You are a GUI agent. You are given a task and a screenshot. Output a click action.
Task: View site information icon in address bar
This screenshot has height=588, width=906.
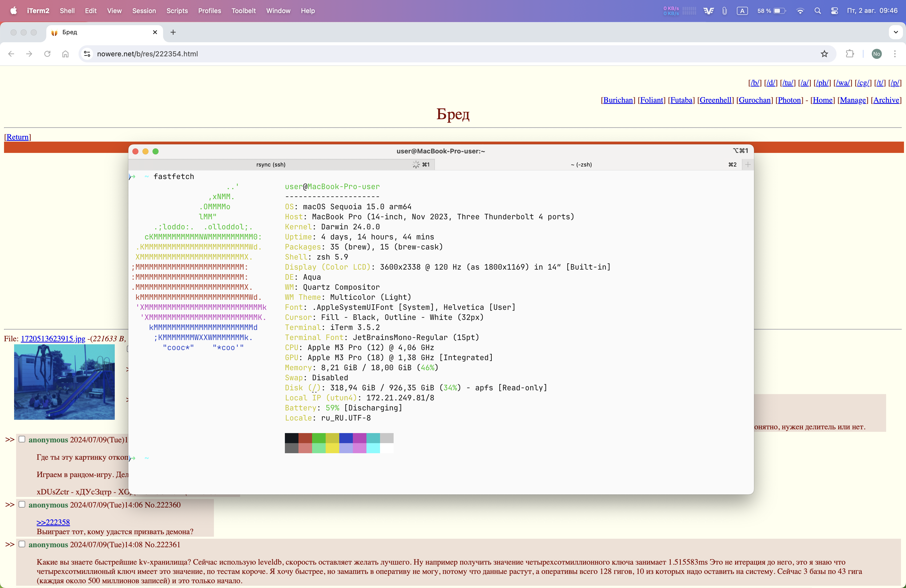[87, 54]
